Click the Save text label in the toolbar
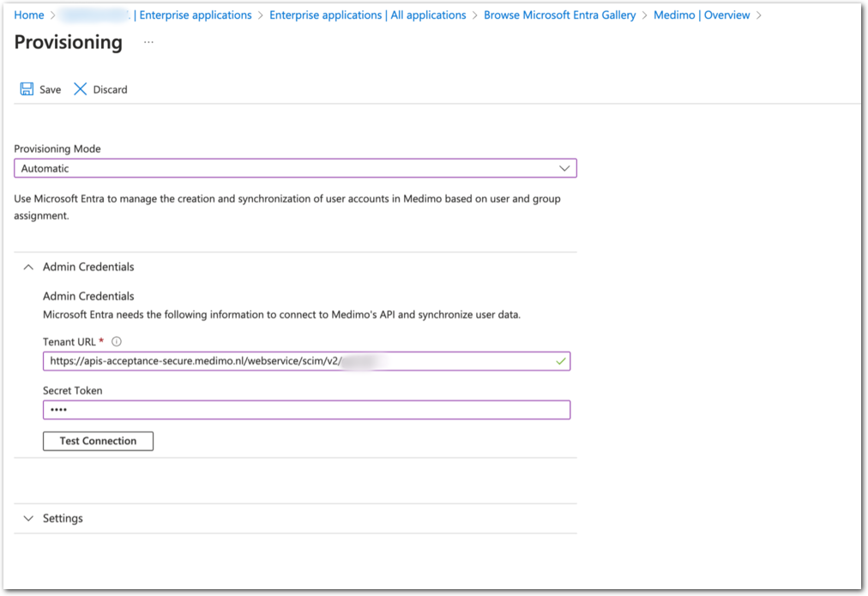 coord(50,90)
